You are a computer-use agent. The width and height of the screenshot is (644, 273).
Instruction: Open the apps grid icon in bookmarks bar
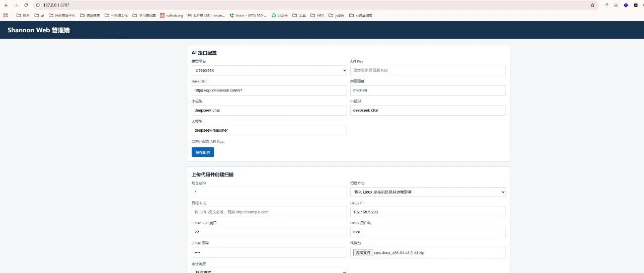click(6, 15)
